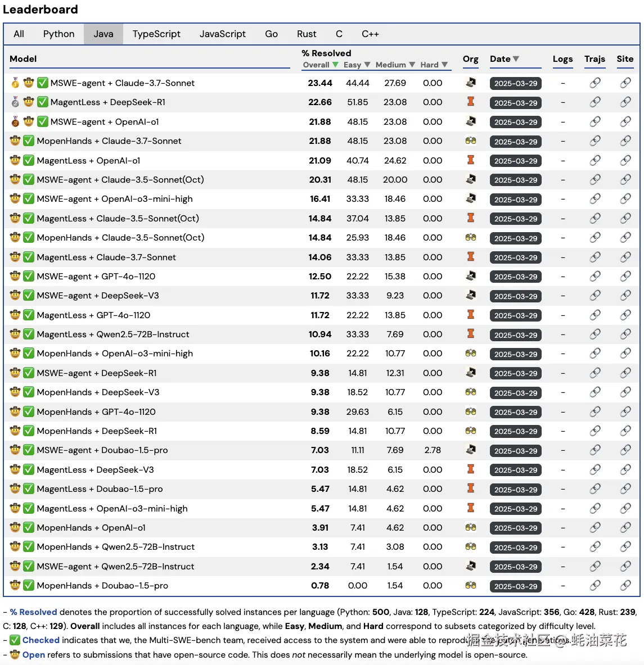The height and width of the screenshot is (665, 644).
Task: Switch to the Python tab
Action: click(x=58, y=34)
